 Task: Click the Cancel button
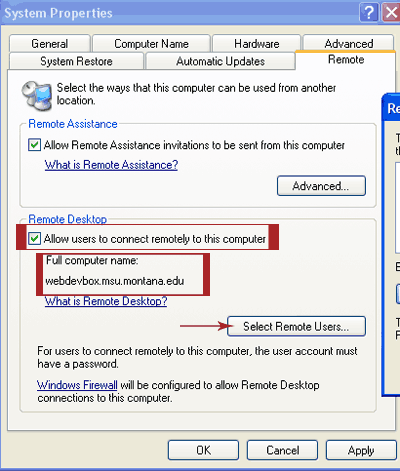(282, 450)
